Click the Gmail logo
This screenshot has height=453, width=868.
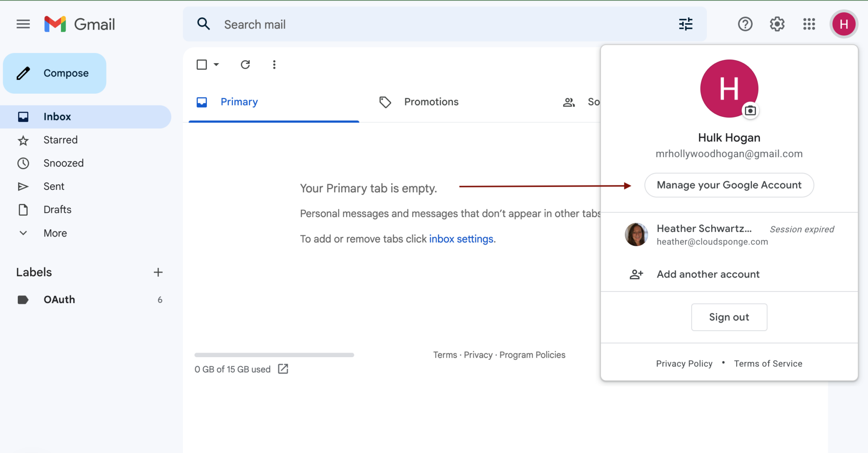click(x=80, y=24)
